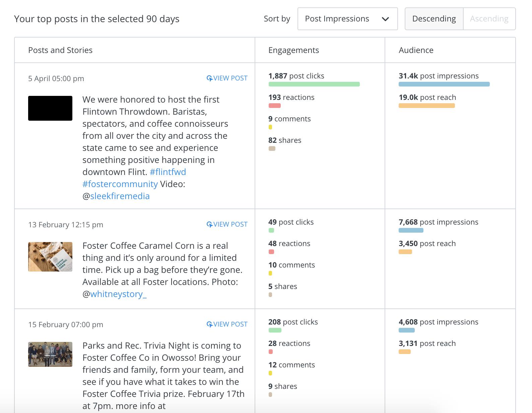Switch sorting away from Post Impressions
Viewport: 532px width, 413px height.
(x=347, y=19)
